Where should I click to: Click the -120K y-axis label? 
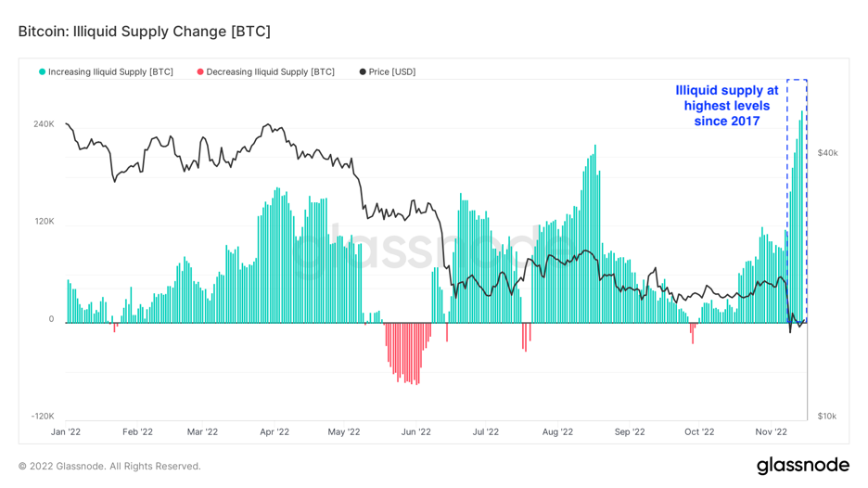[43, 417]
